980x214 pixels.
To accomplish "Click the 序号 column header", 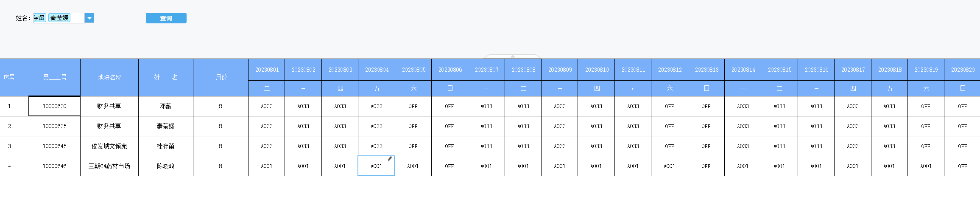I will [9, 77].
